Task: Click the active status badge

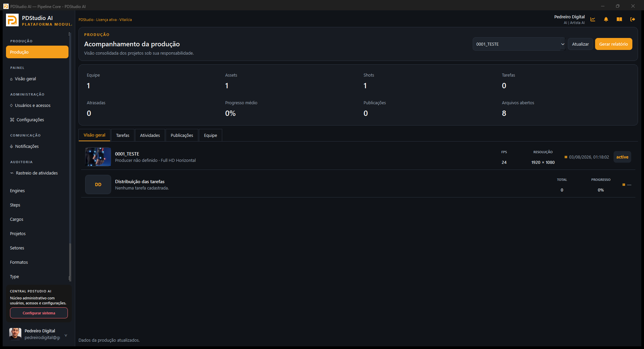Action: click(x=622, y=157)
